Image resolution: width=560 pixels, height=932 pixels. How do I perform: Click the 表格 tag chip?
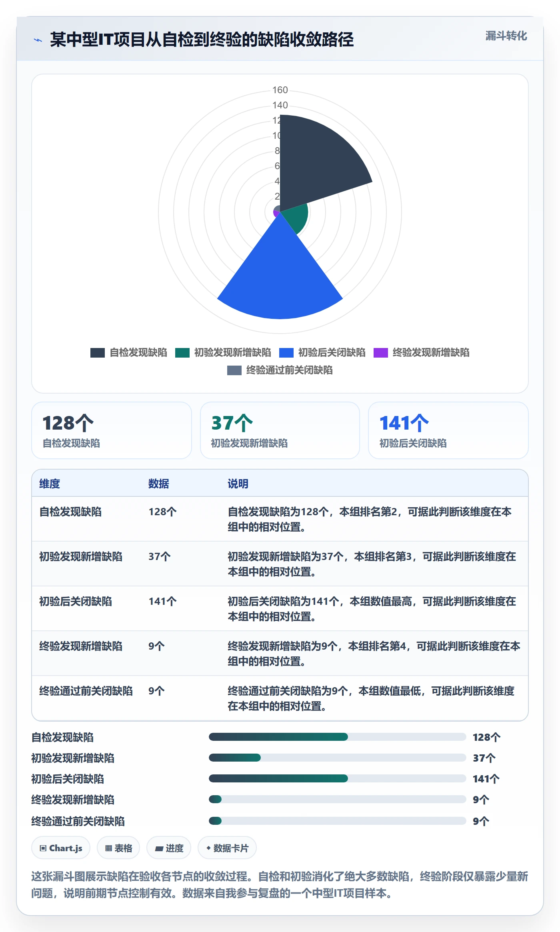[118, 848]
